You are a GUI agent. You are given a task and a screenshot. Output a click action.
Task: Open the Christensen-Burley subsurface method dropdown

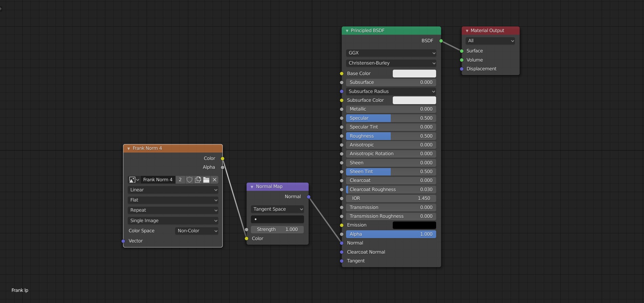point(391,63)
